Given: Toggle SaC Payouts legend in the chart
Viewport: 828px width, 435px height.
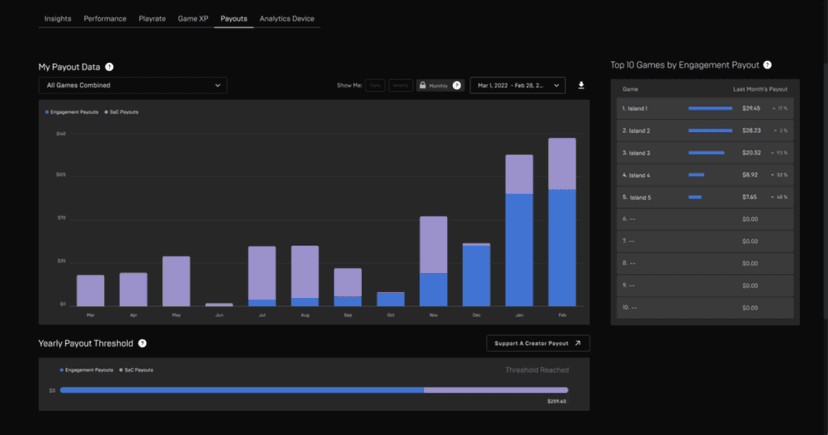Looking at the screenshot, I should click(x=124, y=112).
